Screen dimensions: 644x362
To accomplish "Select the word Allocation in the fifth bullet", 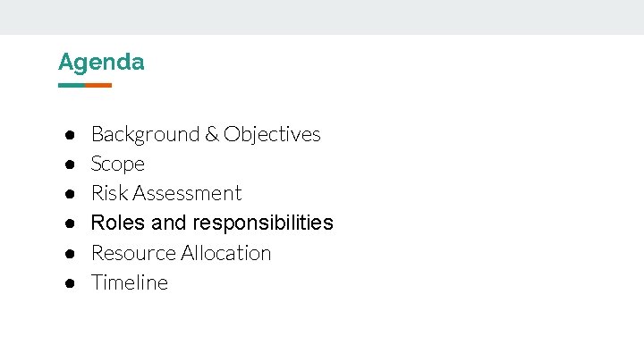I will pyautogui.click(x=225, y=253).
